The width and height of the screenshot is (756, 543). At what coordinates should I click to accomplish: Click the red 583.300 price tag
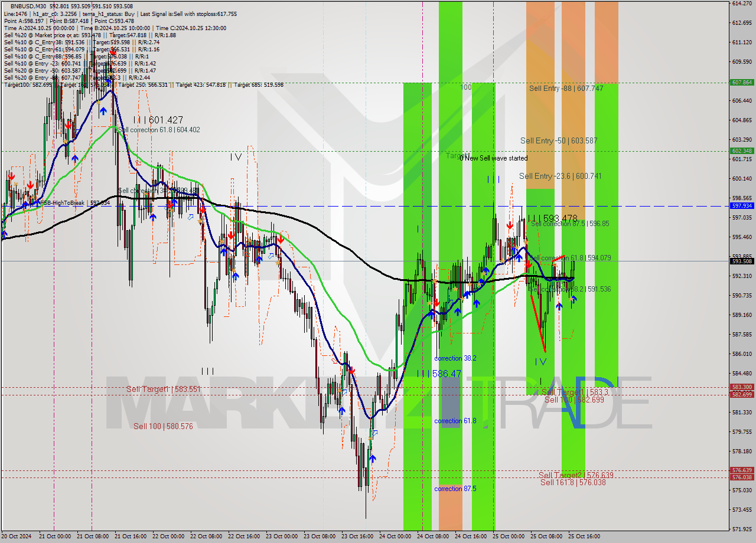742,387
